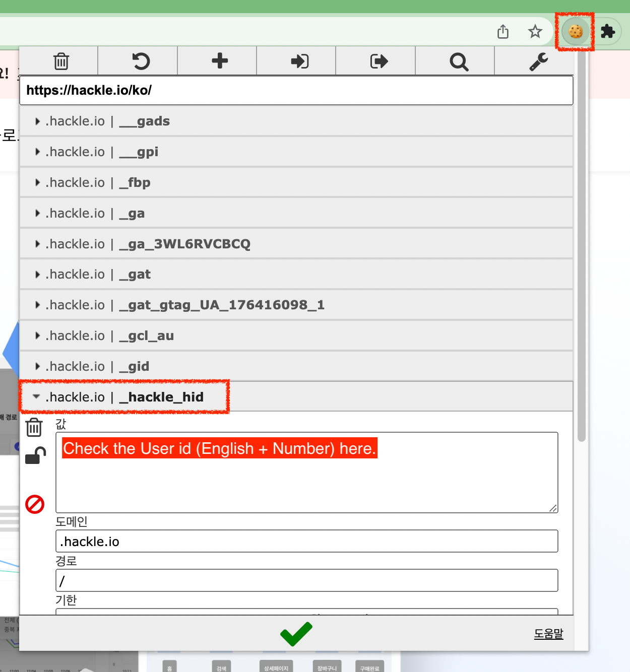Open options with the wrench icon
This screenshot has height=672, width=630.
tap(538, 61)
